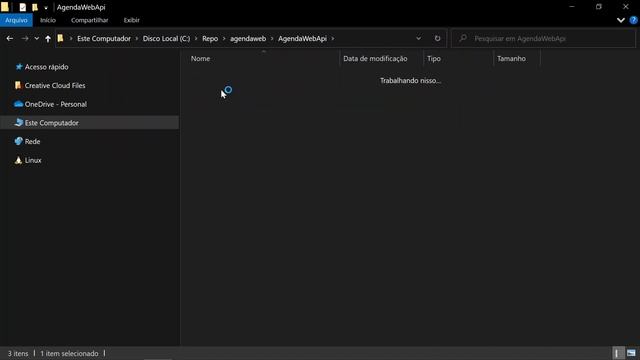Minimize the AgendaWebApi window
This screenshot has width=640, height=360.
(572, 7)
